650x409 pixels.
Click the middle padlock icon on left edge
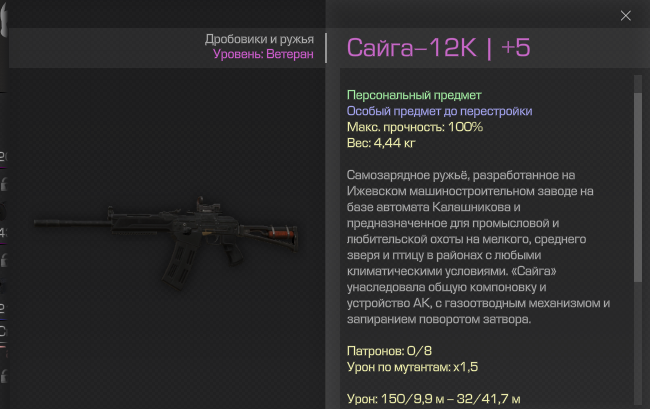click(4, 260)
